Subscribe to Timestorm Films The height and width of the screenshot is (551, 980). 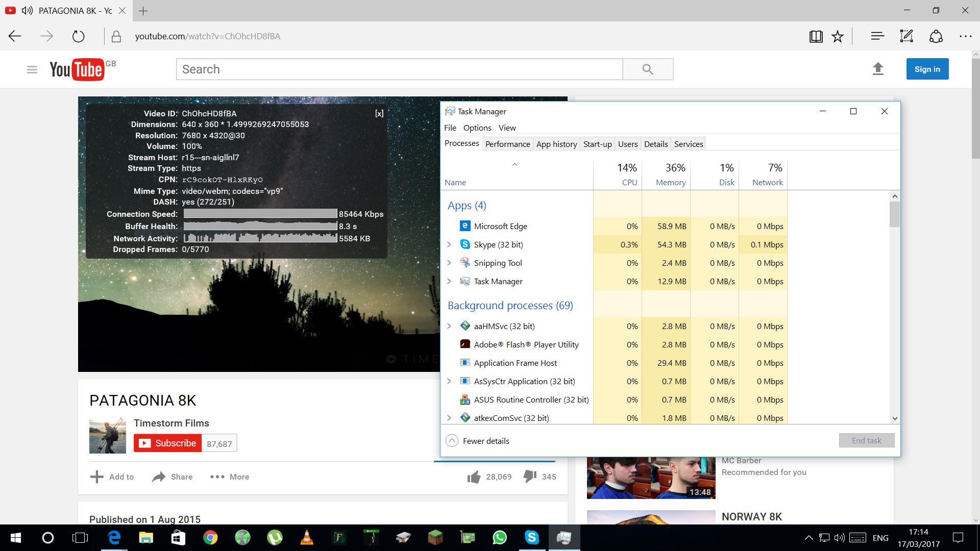coord(168,443)
